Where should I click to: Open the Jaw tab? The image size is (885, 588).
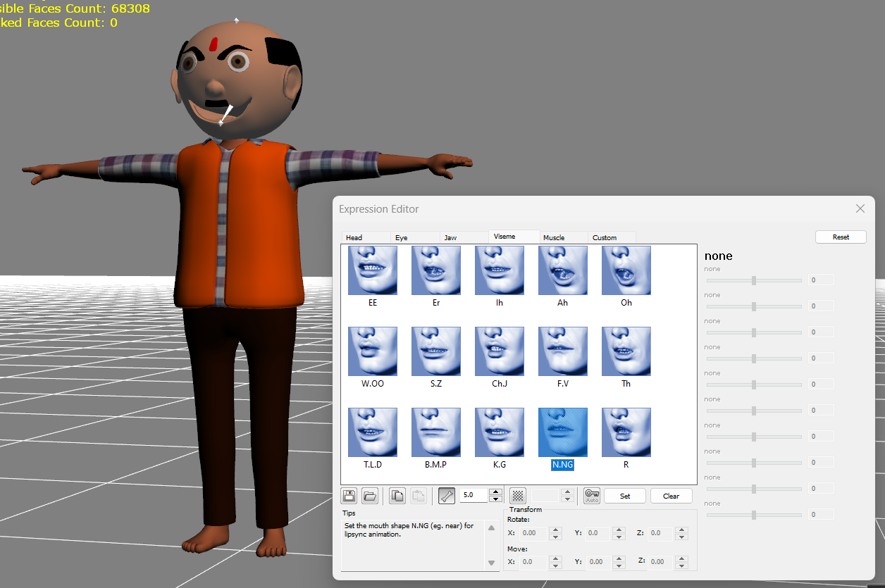(450, 238)
